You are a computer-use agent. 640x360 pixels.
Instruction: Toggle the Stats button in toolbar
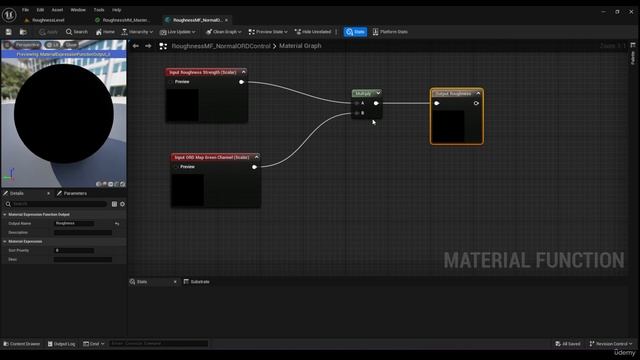[x=355, y=32]
